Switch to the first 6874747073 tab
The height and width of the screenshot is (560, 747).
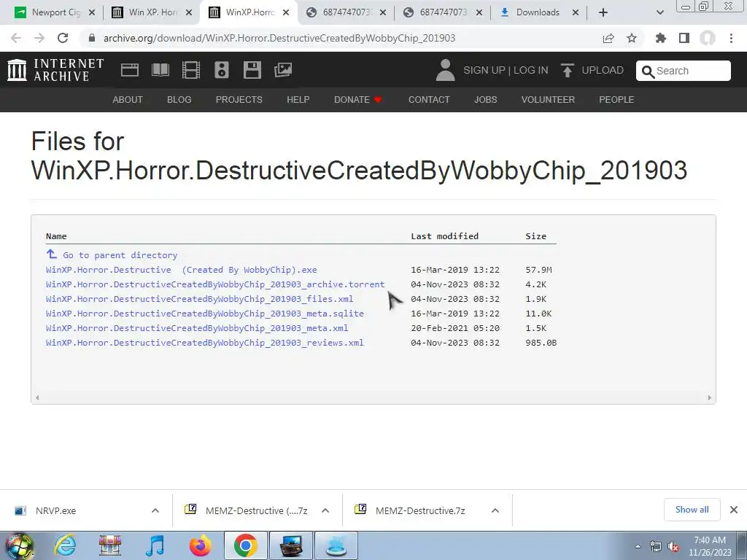click(347, 12)
